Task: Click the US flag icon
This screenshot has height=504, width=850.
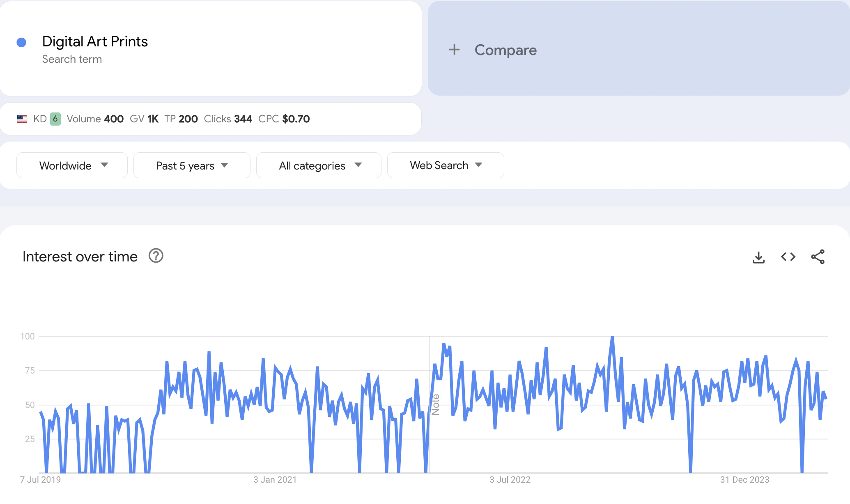Action: click(22, 119)
